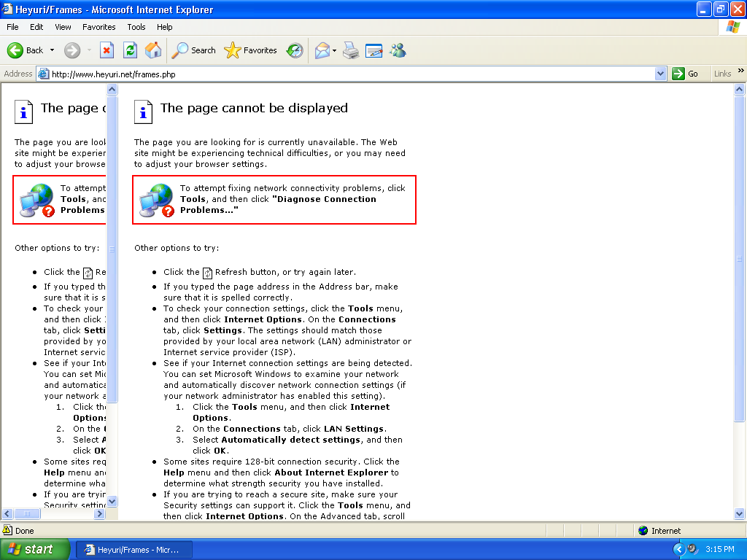This screenshot has height=560, width=747.
Task: Click the main page vertical scroll thumb
Action: (740, 259)
